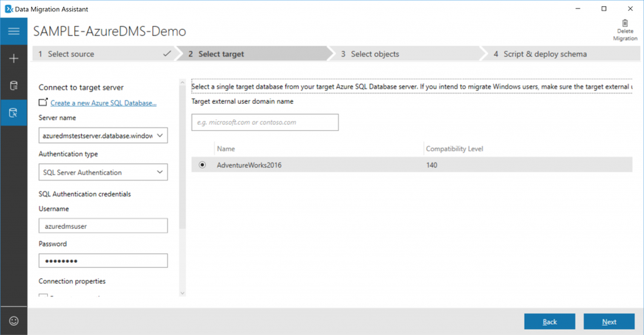Click the Next button

pyautogui.click(x=609, y=321)
